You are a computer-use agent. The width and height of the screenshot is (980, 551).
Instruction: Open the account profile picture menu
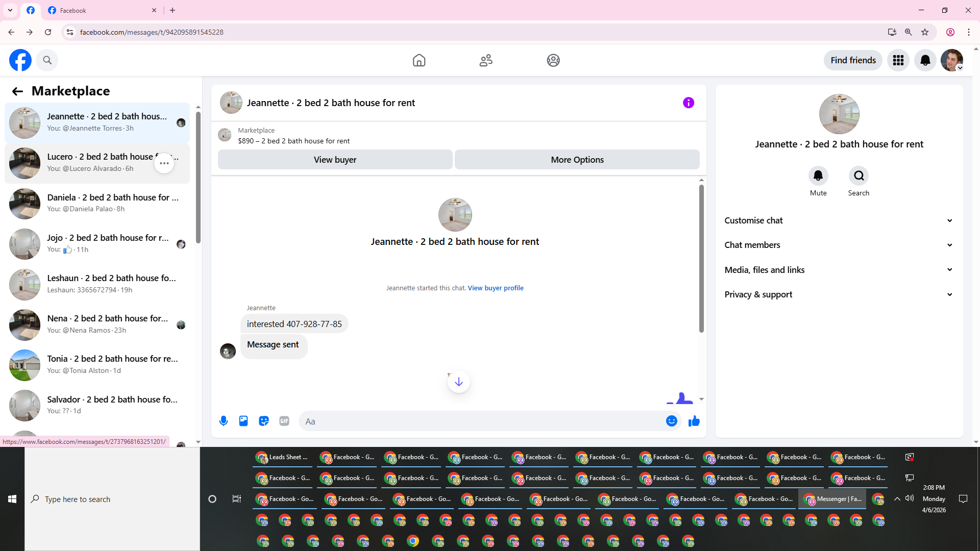(x=952, y=60)
